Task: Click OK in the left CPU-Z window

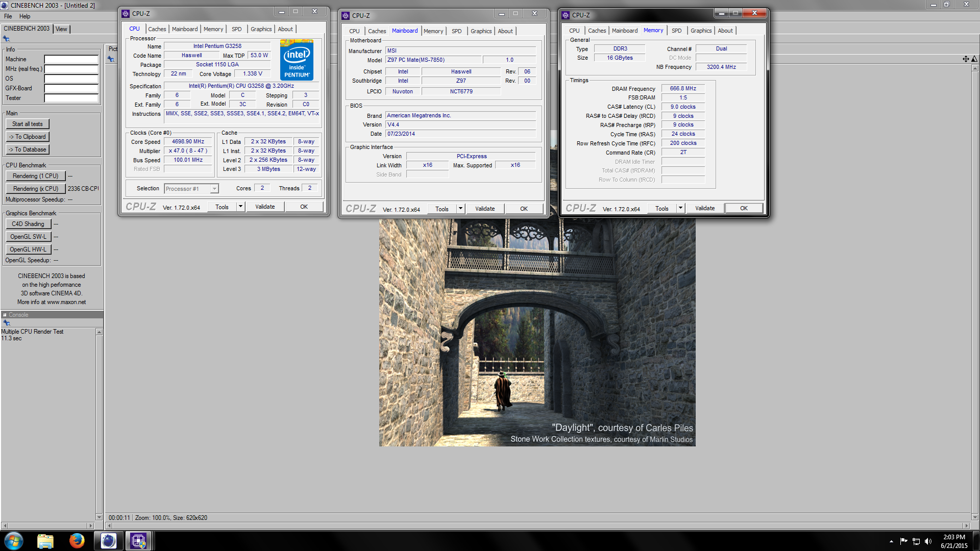Action: (304, 207)
